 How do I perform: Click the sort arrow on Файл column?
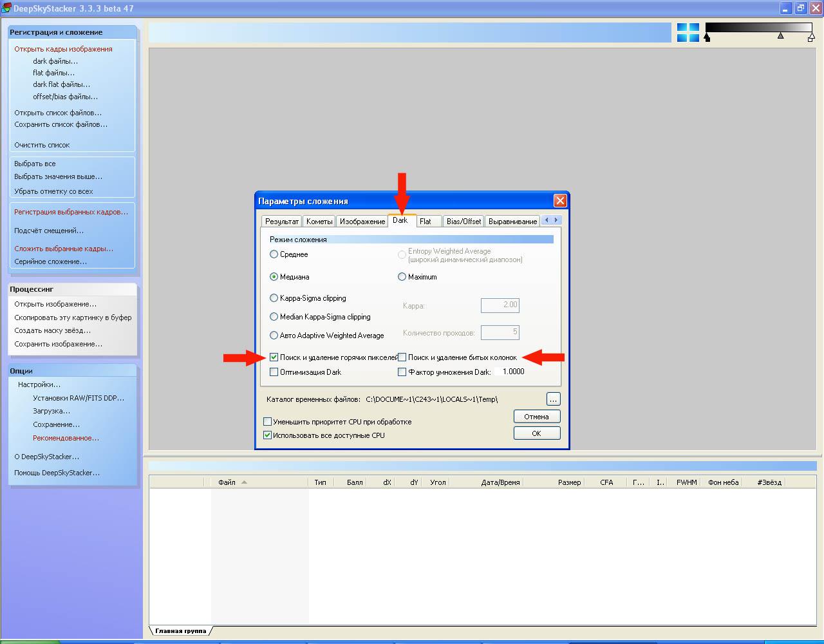point(244,482)
